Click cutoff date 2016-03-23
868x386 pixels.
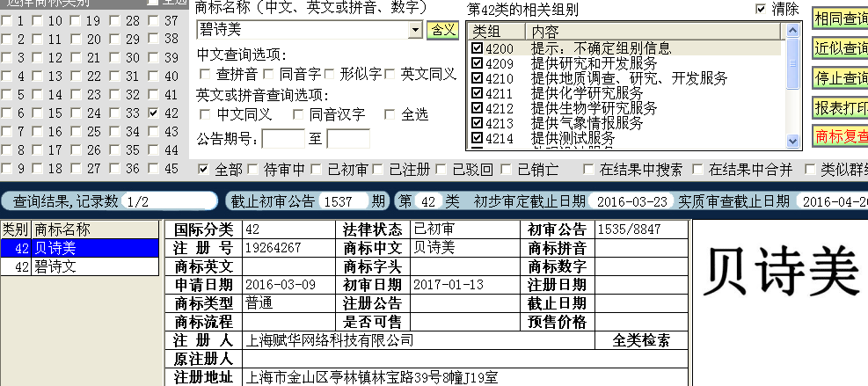pyautogui.click(x=631, y=201)
